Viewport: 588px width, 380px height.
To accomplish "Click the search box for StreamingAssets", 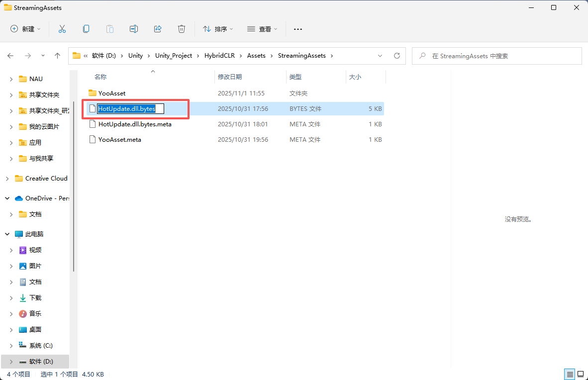I will tap(497, 56).
